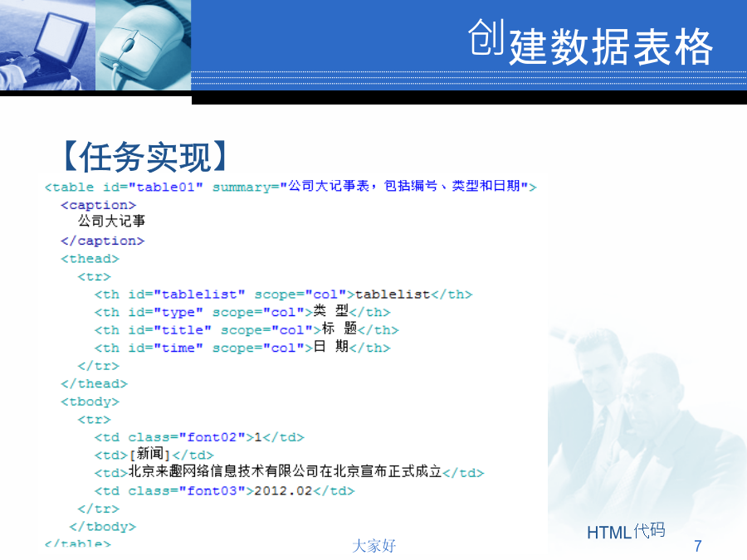Viewport: 747px width, 560px height.
Task: Click the td class="font02" code line
Action: (x=199, y=437)
